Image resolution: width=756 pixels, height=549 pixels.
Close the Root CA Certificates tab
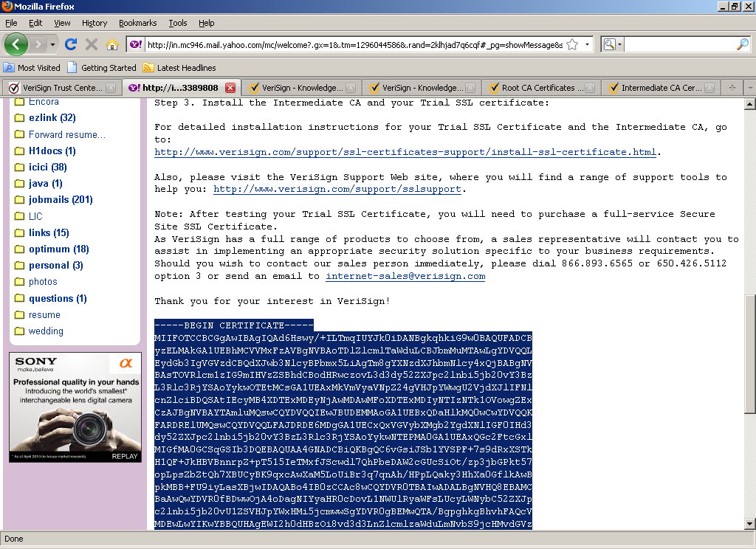(590, 88)
